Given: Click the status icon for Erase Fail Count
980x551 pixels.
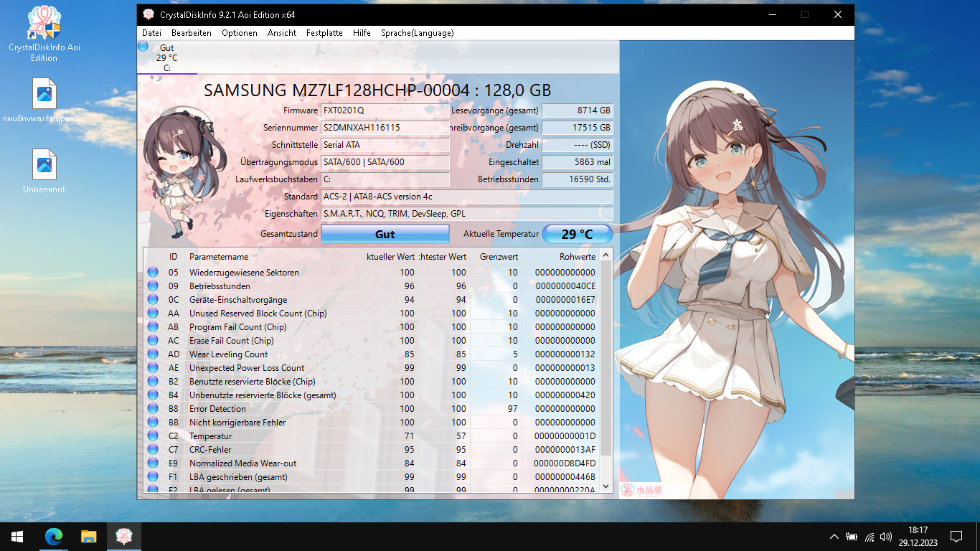Looking at the screenshot, I should (153, 341).
